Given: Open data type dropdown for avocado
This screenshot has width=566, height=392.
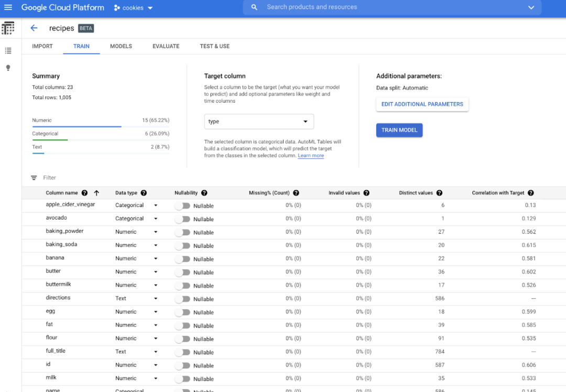Looking at the screenshot, I should click(156, 219).
